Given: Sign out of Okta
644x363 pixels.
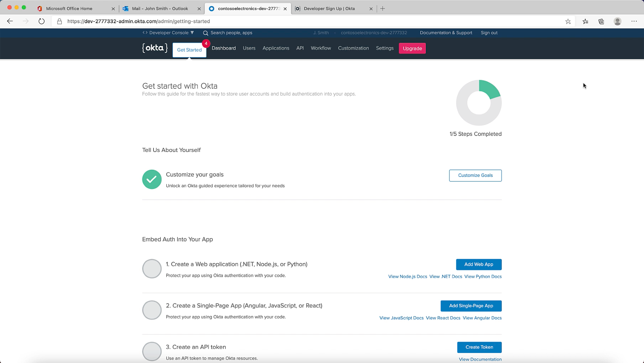Looking at the screenshot, I should pos(489,33).
